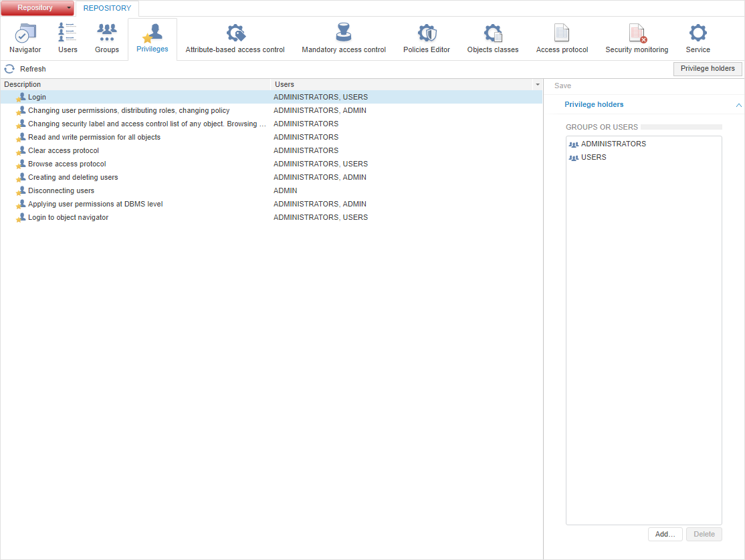Select the Privileges ribbon tab
Image resolution: width=745 pixels, height=560 pixels.
152,39
